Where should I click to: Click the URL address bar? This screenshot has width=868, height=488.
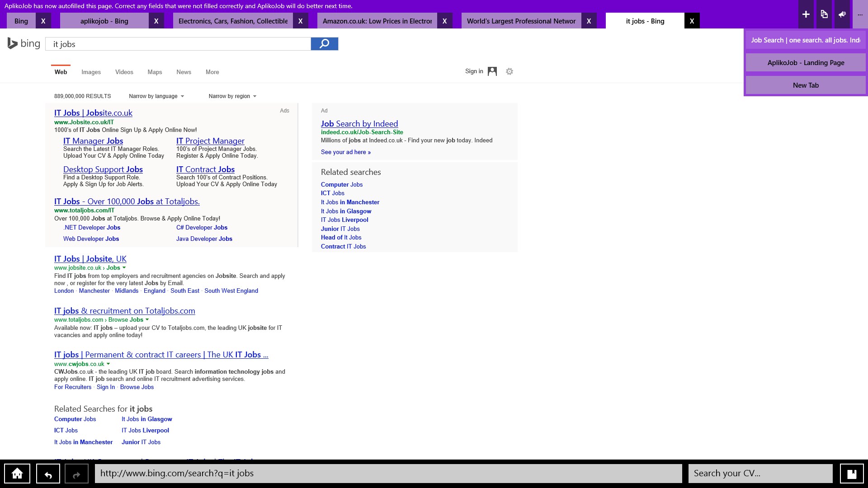(388, 474)
